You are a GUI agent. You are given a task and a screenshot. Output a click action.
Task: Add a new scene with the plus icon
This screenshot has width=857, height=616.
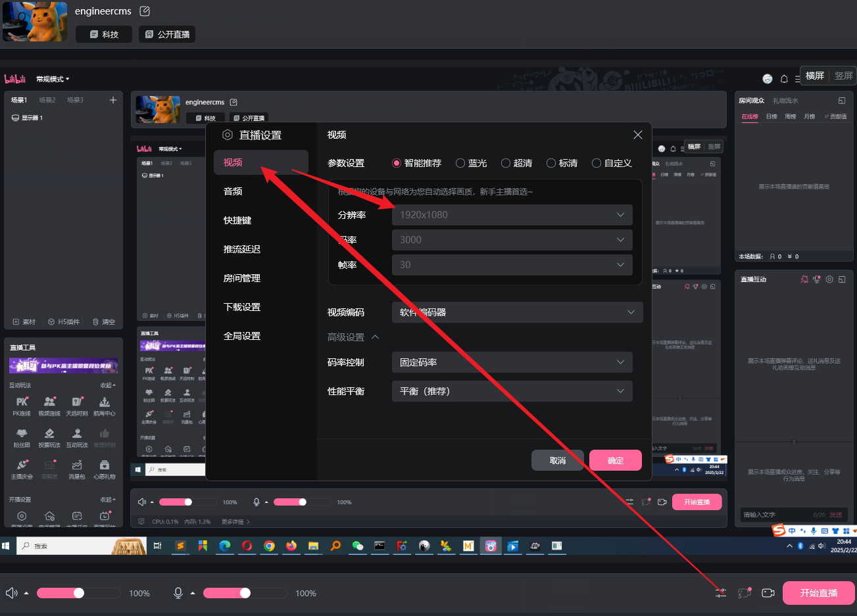113,100
